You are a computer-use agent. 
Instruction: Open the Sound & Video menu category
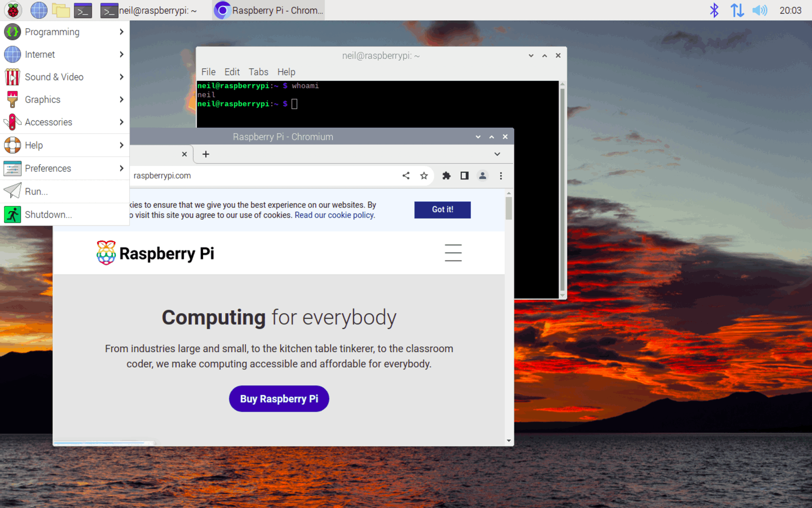point(65,77)
